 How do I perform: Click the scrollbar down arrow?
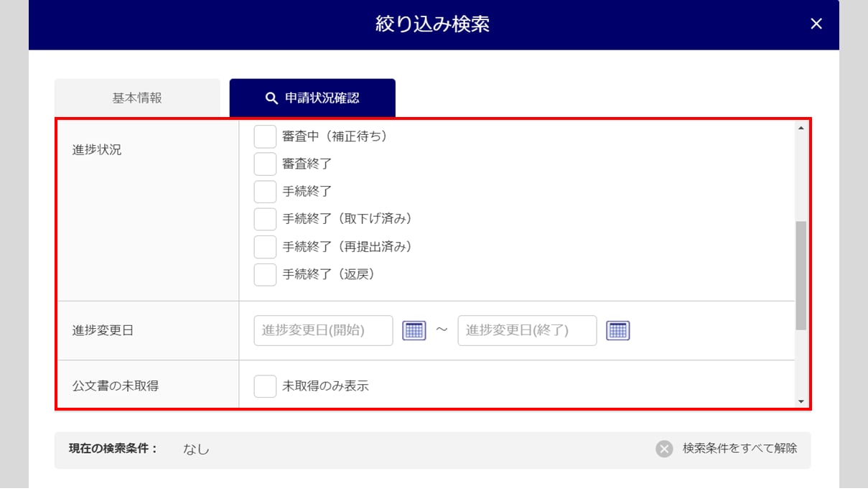801,401
